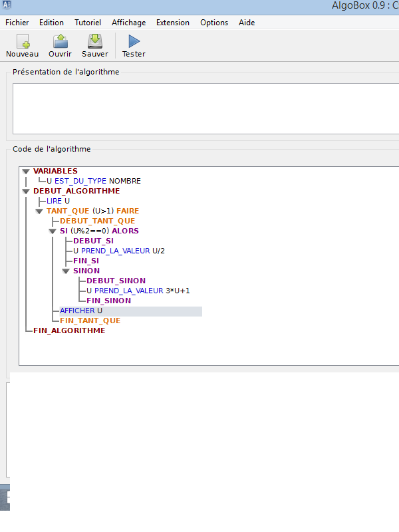Screen dimensions: 399x532
Task: Run the algorithm with Tester icon
Action: [x=134, y=41]
